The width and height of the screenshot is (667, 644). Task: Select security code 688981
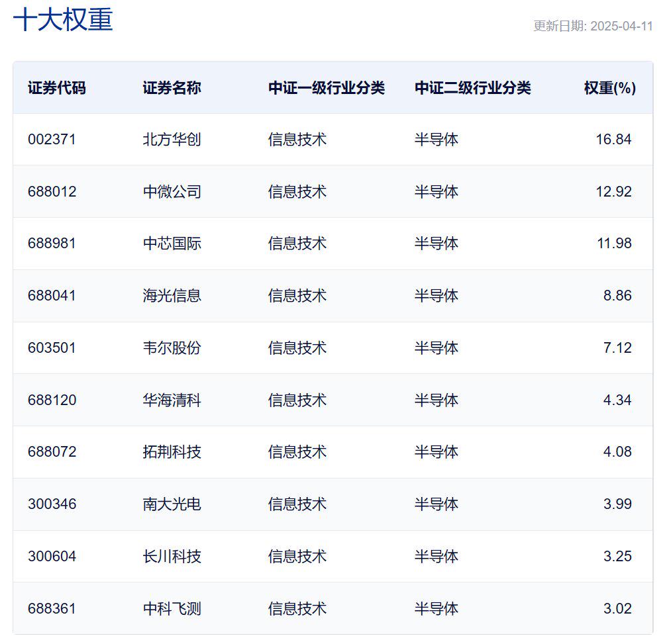pyautogui.click(x=52, y=244)
